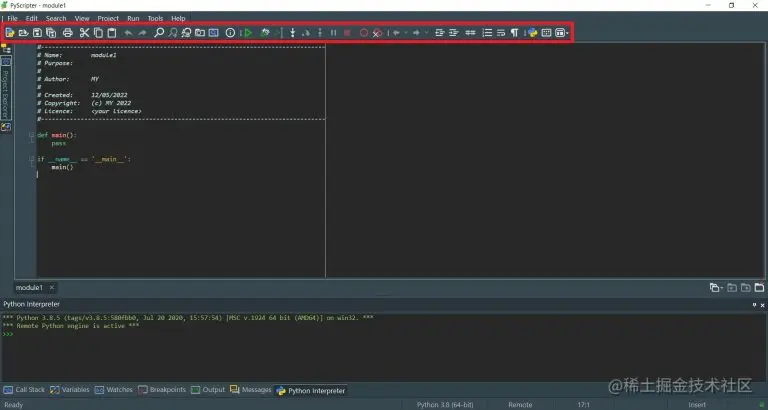Run the script with green play icon
Viewport: 768px width, 410px height.
point(248,33)
